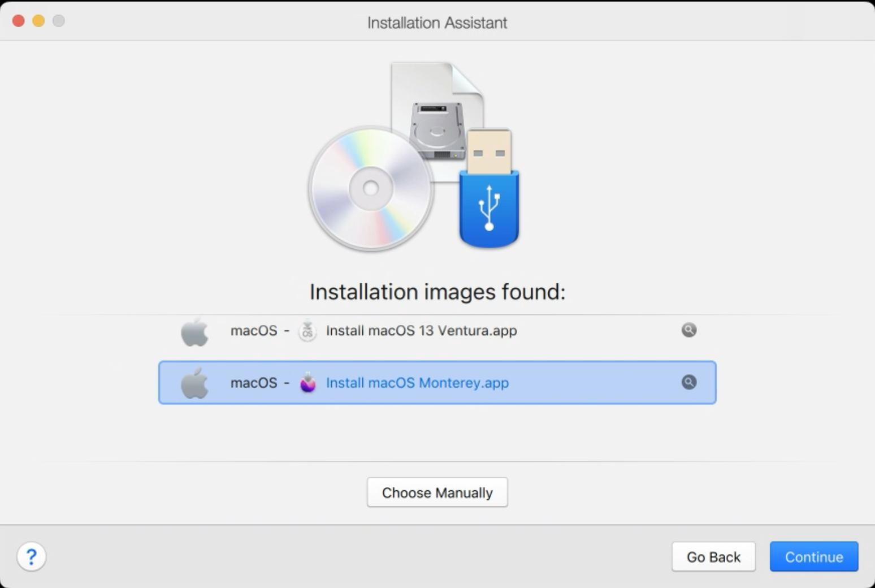
Task: Close the Installation Assistant window
Action: [x=19, y=21]
